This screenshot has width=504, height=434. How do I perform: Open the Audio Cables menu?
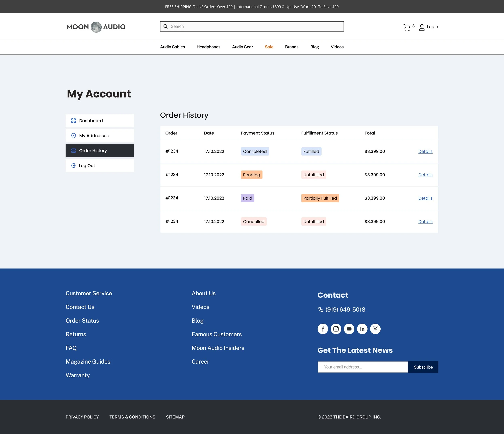point(172,47)
